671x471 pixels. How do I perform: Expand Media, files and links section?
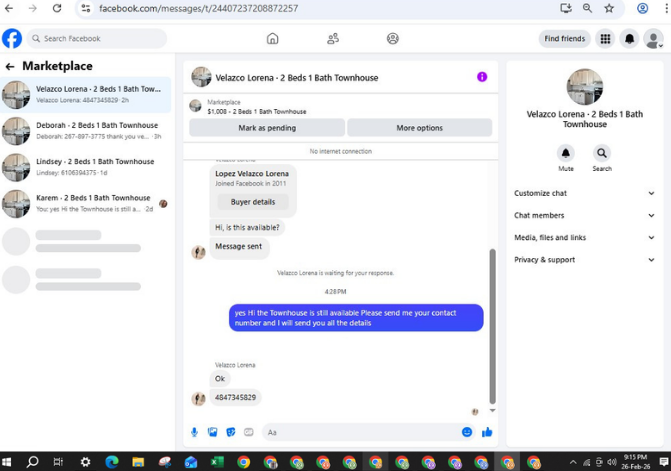[584, 238]
